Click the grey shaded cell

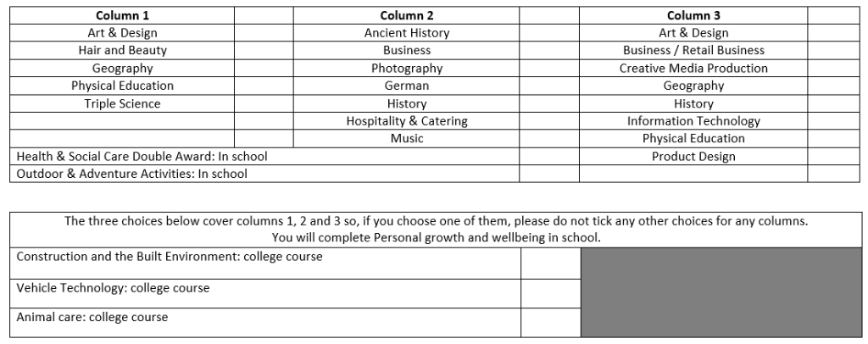[x=721, y=292]
